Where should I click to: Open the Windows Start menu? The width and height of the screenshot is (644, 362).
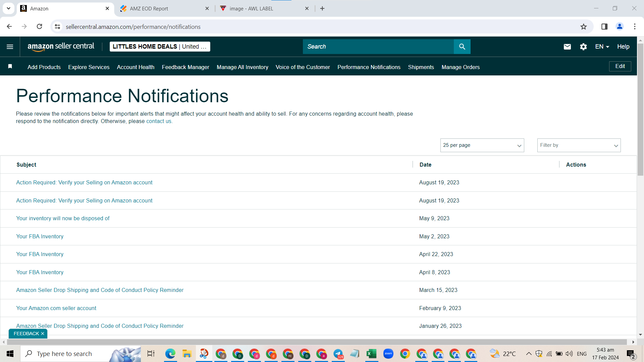coord(10,354)
